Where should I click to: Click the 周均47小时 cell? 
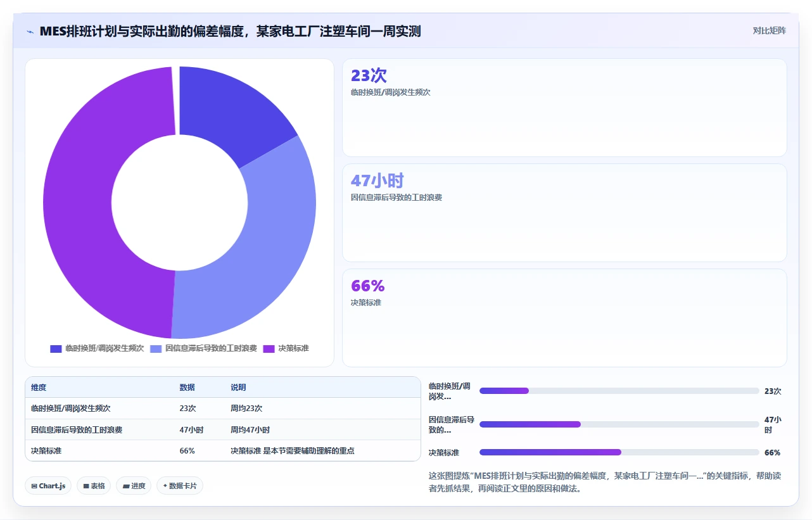[x=250, y=429]
